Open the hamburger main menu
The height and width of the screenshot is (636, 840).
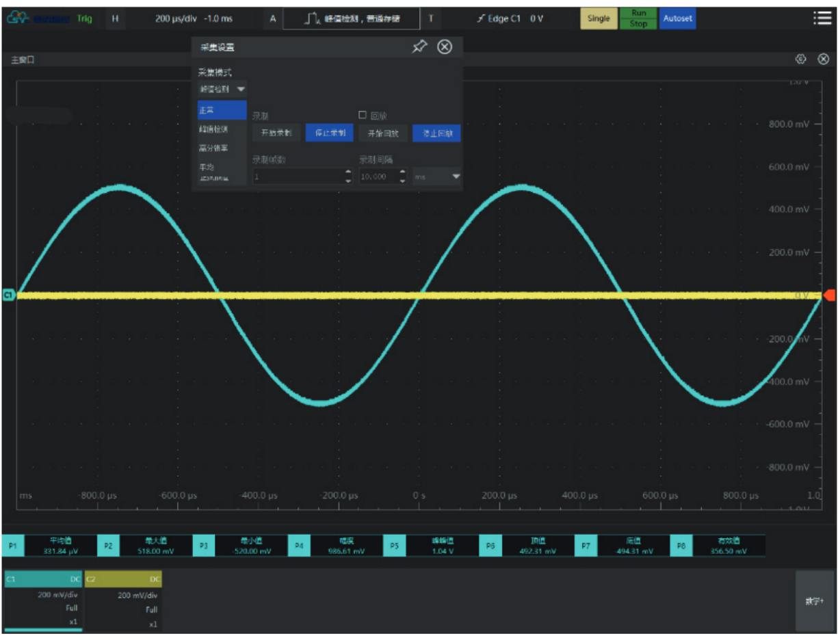822,18
